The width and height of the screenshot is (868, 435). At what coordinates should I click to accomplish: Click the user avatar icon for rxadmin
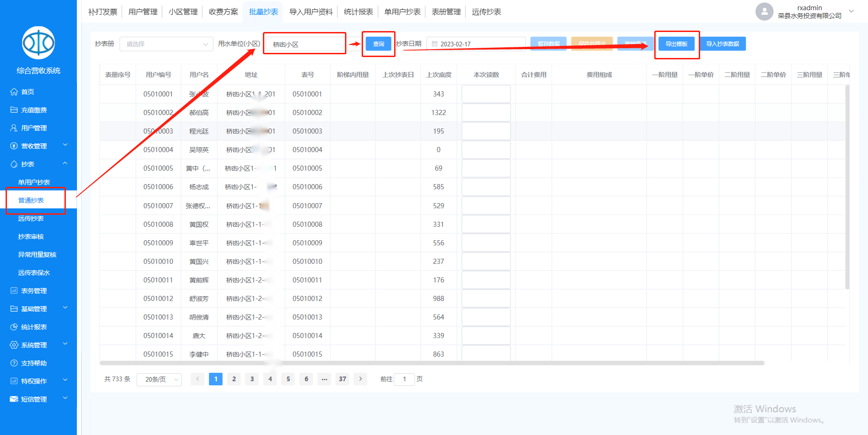(764, 12)
